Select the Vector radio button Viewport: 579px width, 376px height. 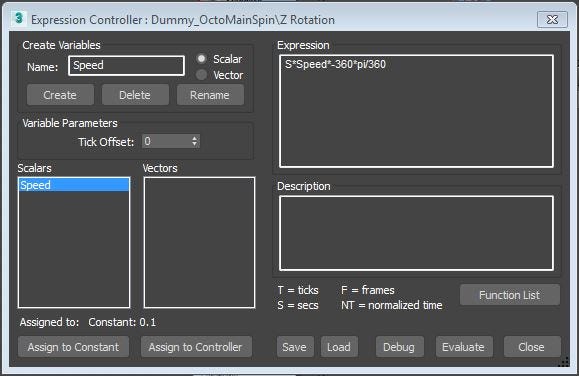click(x=201, y=75)
